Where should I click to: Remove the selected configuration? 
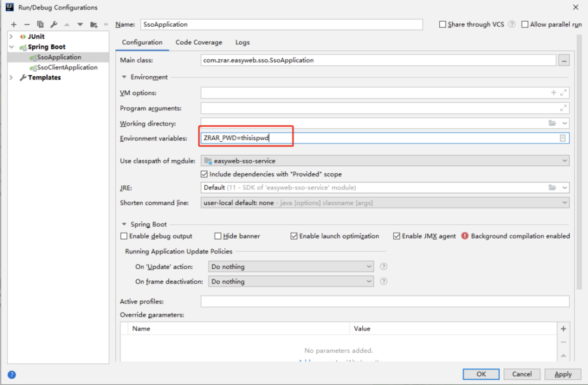point(27,24)
